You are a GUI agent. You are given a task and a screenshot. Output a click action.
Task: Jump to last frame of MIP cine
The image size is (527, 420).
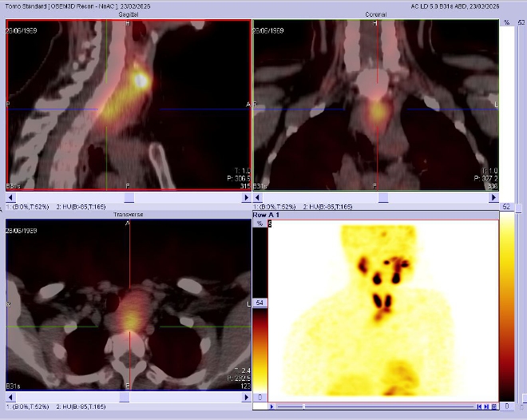coord(486,406)
